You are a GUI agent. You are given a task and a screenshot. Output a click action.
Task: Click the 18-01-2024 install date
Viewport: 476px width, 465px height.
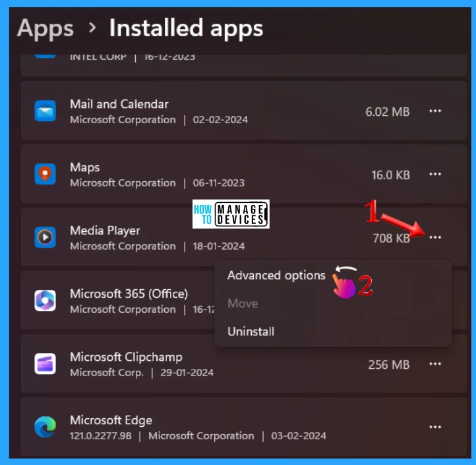pos(219,246)
